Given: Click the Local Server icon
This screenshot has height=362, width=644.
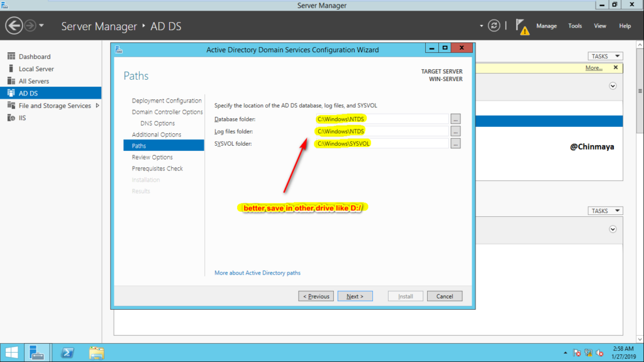Looking at the screenshot, I should tap(11, 69).
